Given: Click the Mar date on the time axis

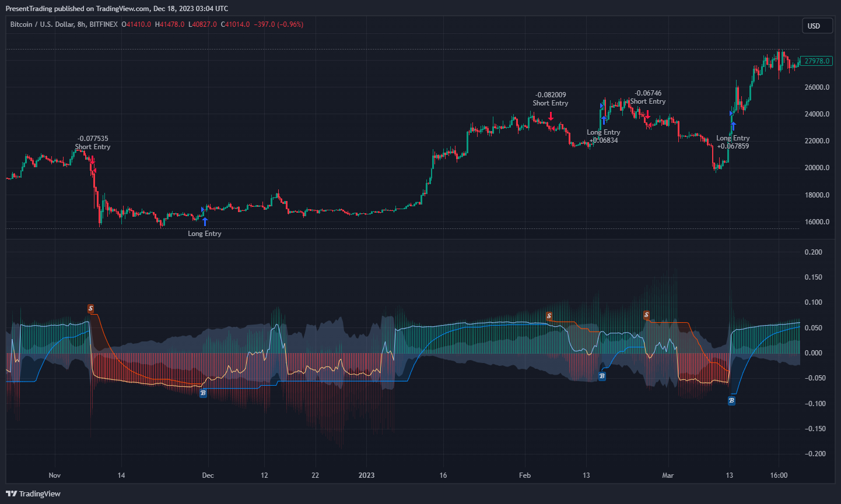Looking at the screenshot, I should [668, 475].
